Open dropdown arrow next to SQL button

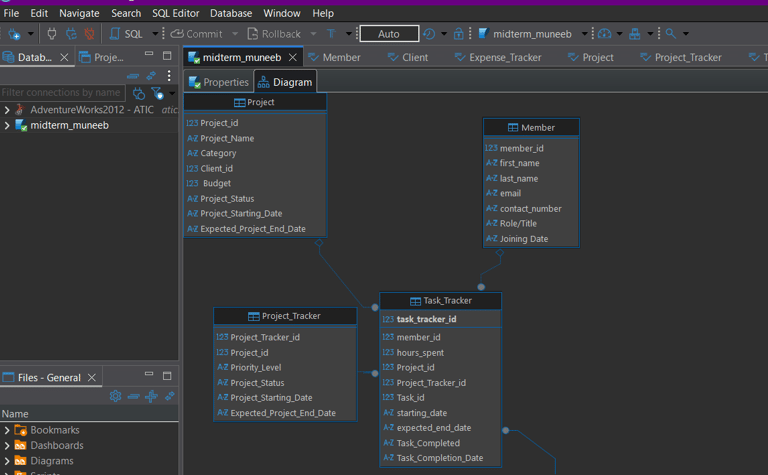[x=155, y=34]
